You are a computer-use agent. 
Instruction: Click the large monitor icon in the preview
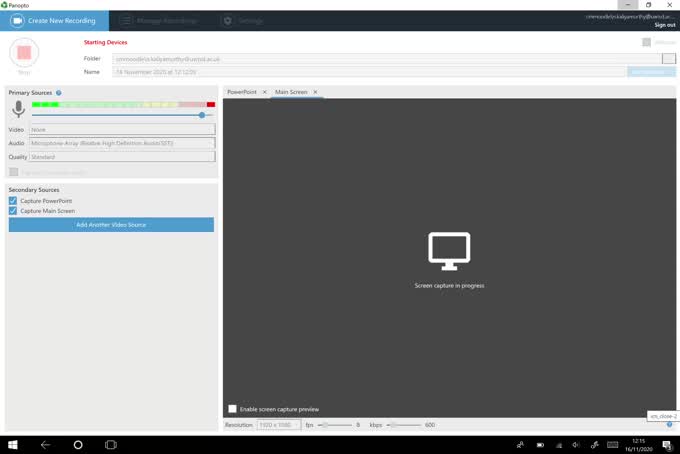pyautogui.click(x=449, y=251)
